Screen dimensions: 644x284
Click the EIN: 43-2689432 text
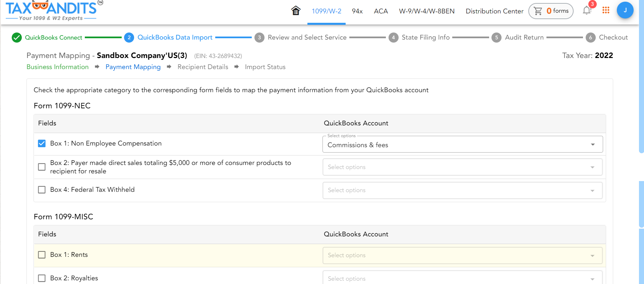218,56
